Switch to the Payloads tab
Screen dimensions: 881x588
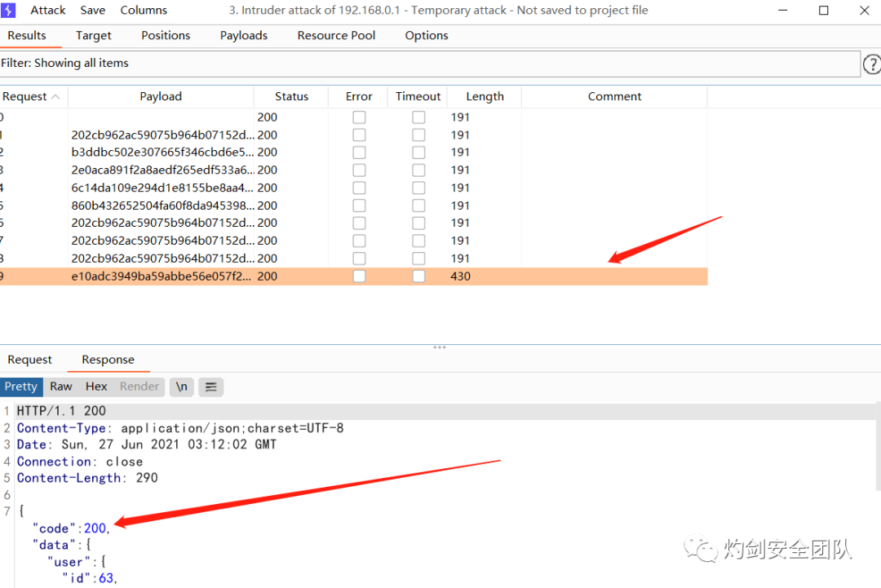click(244, 35)
